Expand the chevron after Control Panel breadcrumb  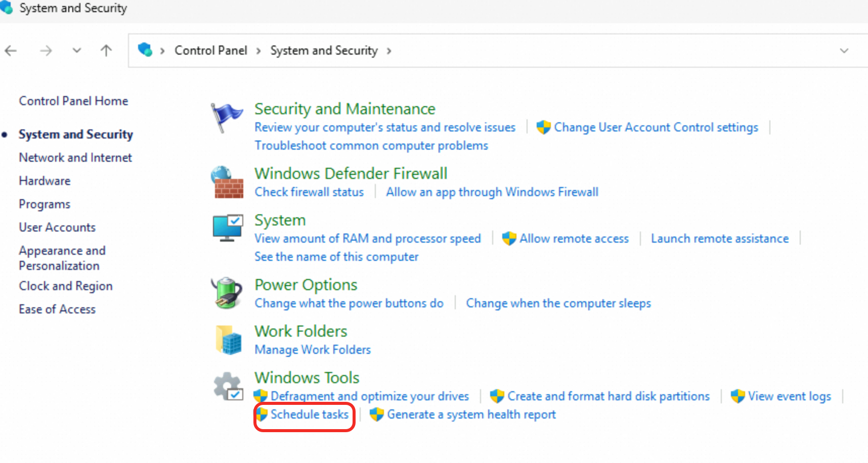point(258,51)
